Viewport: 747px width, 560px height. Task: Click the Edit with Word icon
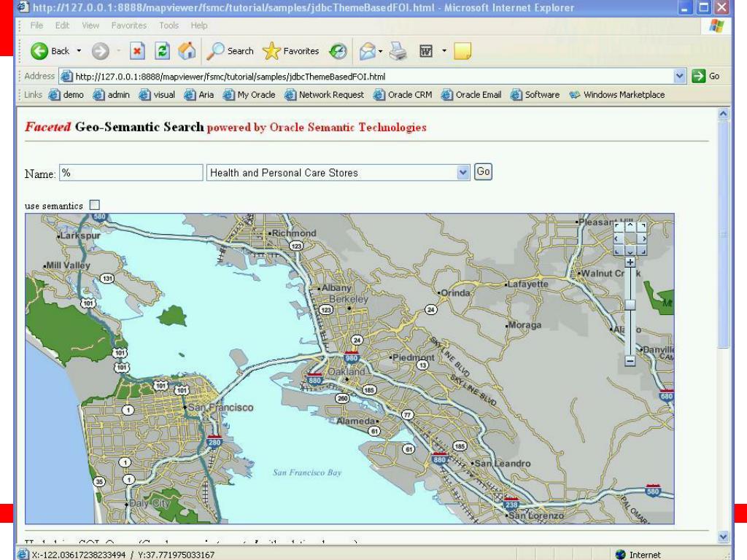tap(425, 51)
